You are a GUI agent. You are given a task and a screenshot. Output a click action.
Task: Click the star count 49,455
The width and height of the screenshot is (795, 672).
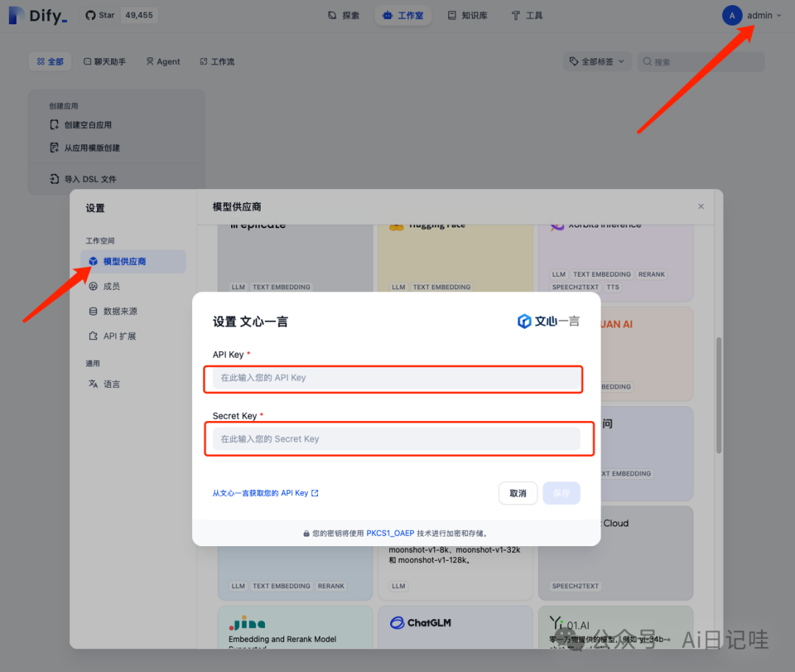[x=139, y=15]
